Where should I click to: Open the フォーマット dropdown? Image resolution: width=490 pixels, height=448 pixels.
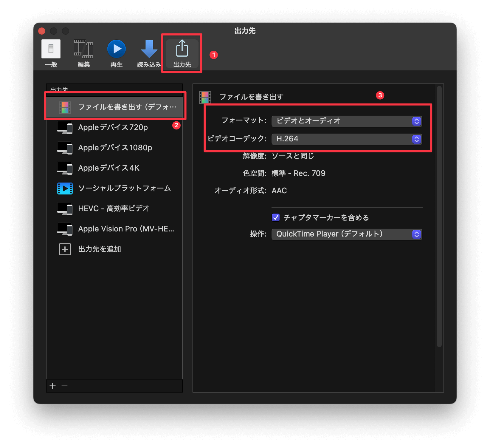point(347,121)
